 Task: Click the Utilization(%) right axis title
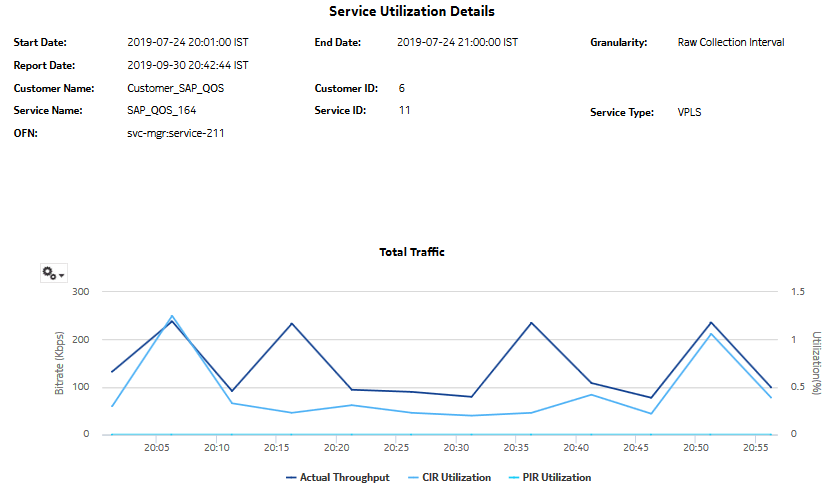point(817,364)
